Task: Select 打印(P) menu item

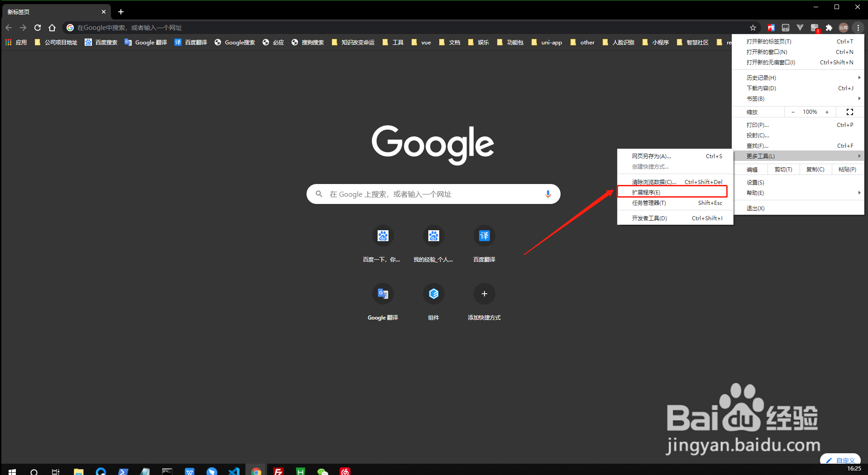Action: pos(798,125)
